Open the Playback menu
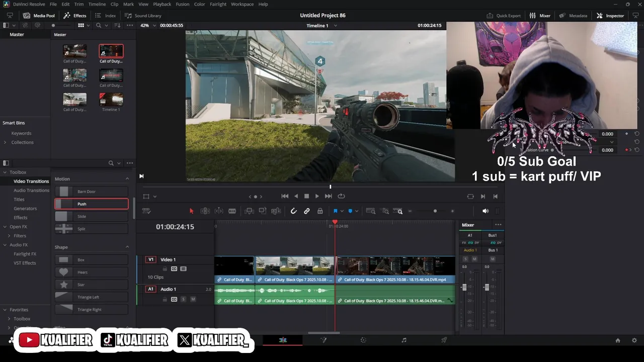 pyautogui.click(x=162, y=4)
